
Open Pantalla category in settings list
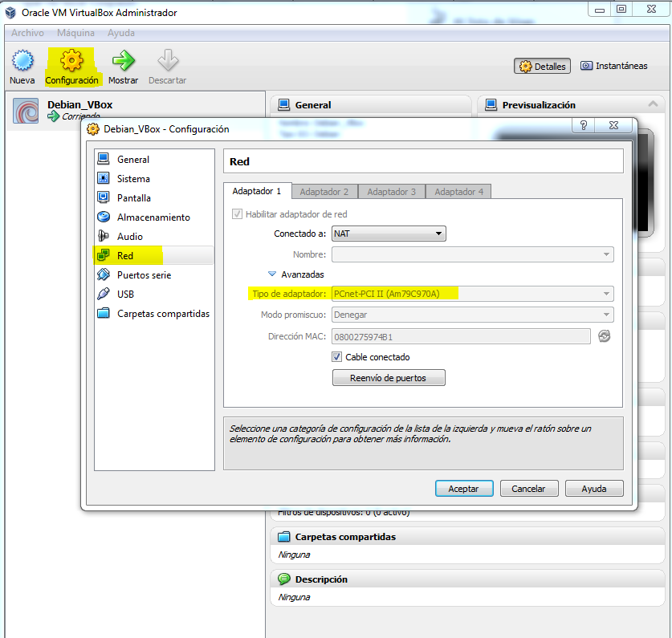click(x=154, y=198)
